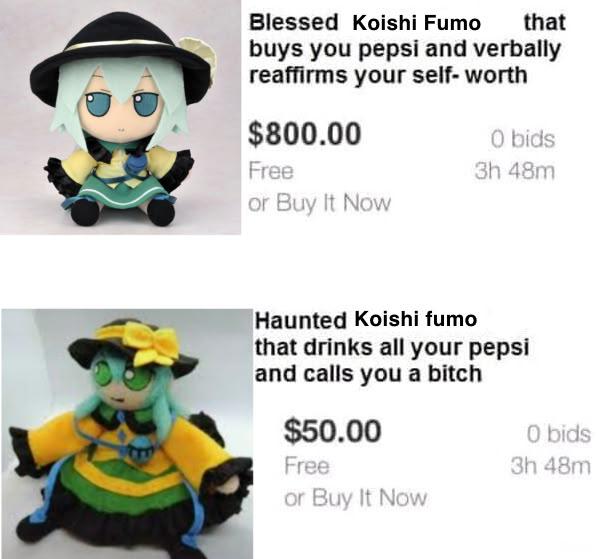The width and height of the screenshot is (597, 559).
Task: Click the Blessed Koishi Fumo listing title
Action: (407, 48)
